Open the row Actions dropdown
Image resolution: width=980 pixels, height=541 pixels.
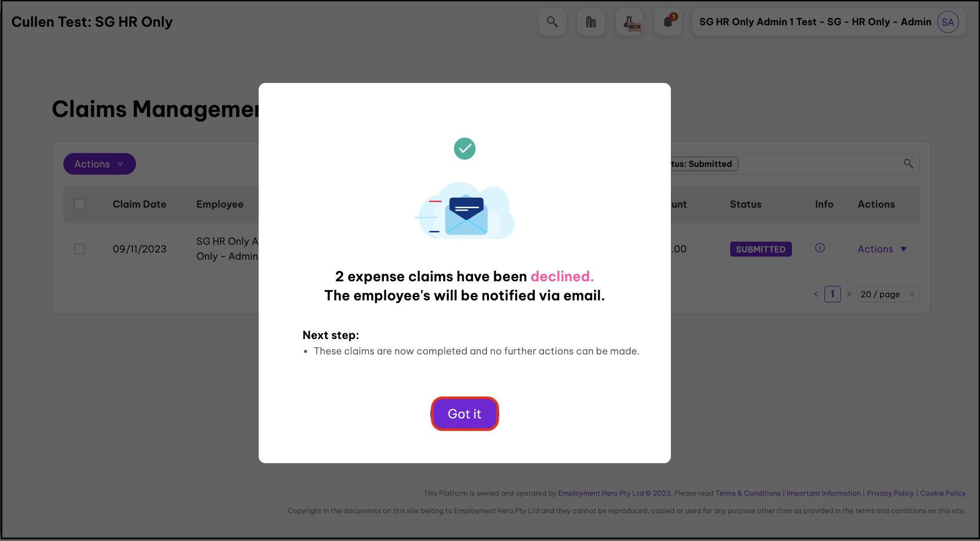[x=882, y=249]
